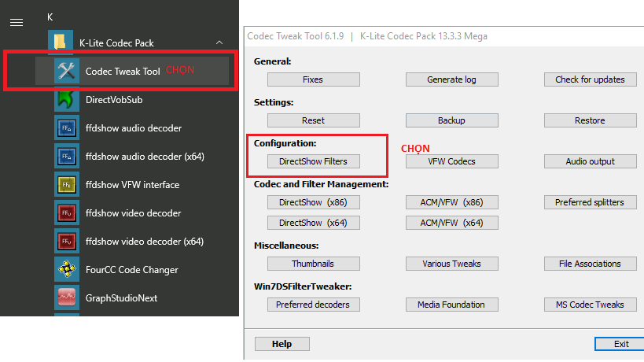Click the ACM/VFW (x64) button
The width and height of the screenshot is (644, 362).
452,223
